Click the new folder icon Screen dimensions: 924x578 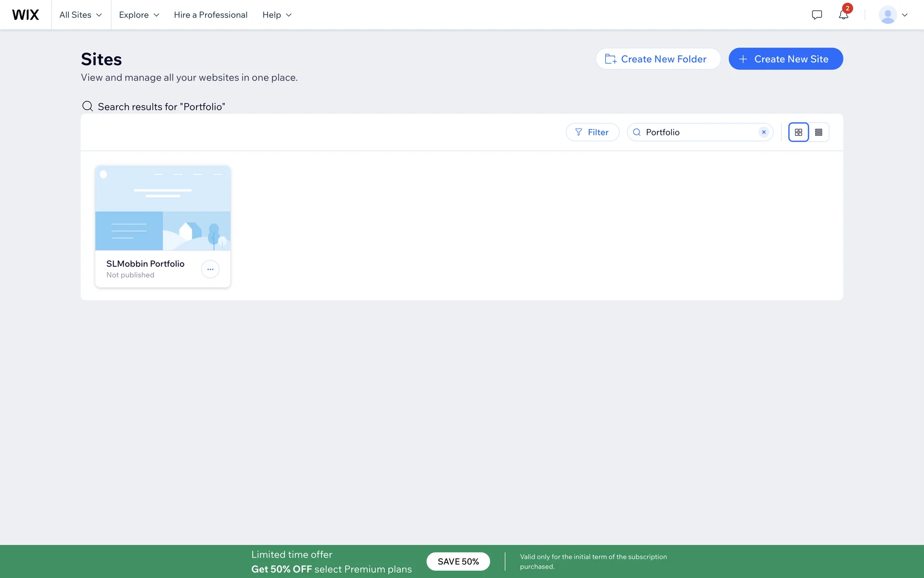611,59
